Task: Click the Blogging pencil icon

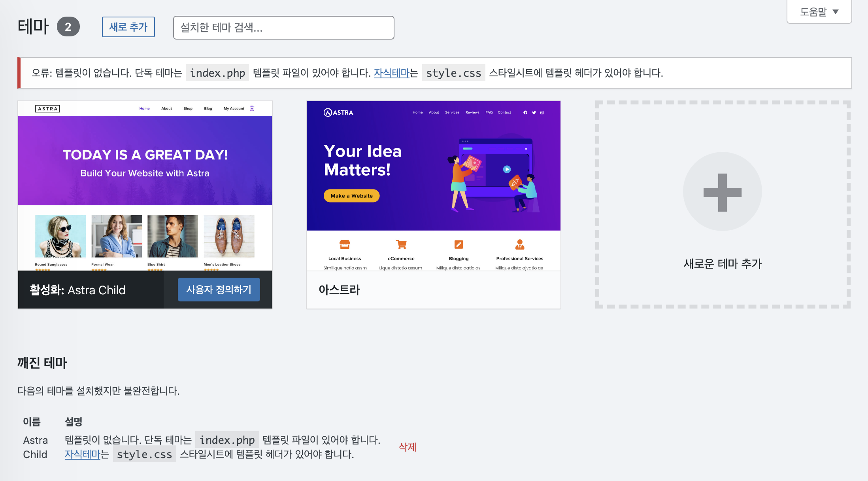Action: (459, 244)
